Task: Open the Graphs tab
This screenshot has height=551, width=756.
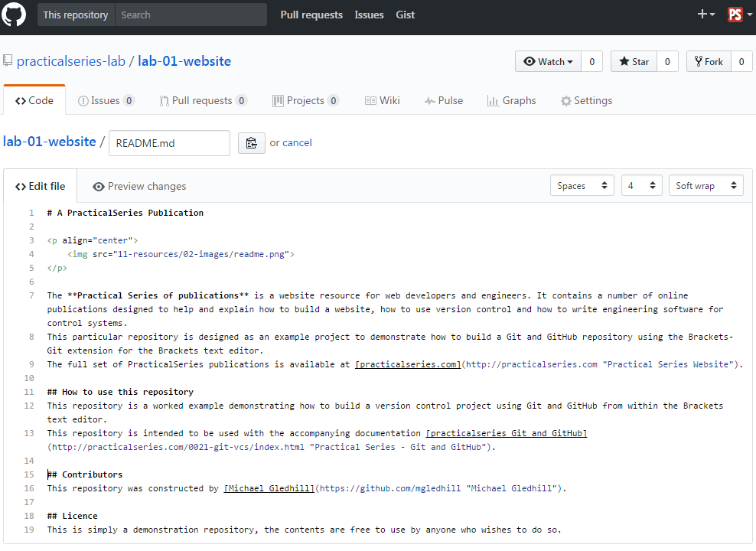Action: pyautogui.click(x=512, y=100)
